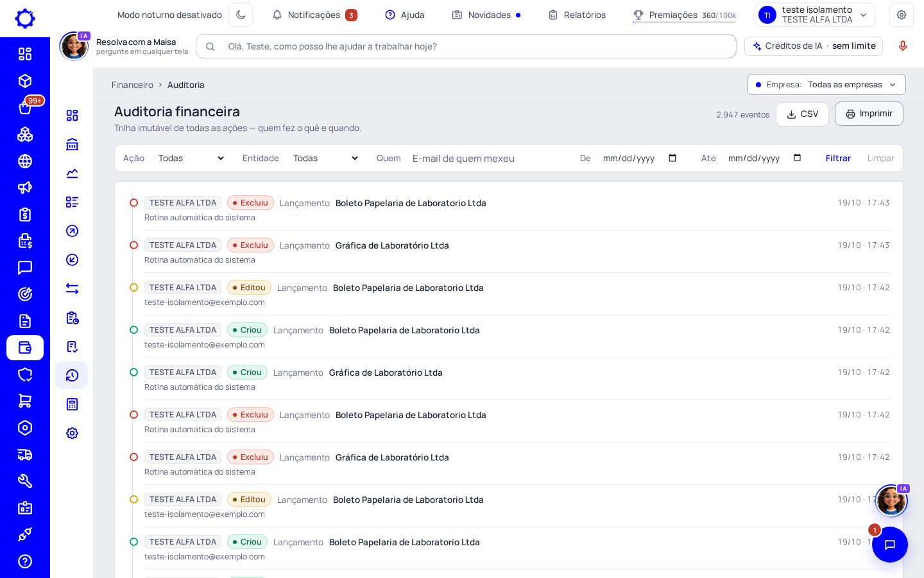924x578 pixels.
Task: Open the cube icon in main sidebar
Action: coord(25,81)
